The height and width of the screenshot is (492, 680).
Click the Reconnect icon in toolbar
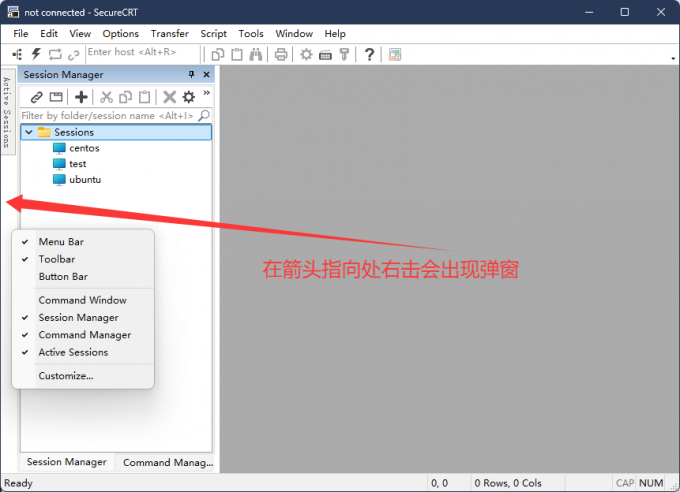tap(55, 55)
